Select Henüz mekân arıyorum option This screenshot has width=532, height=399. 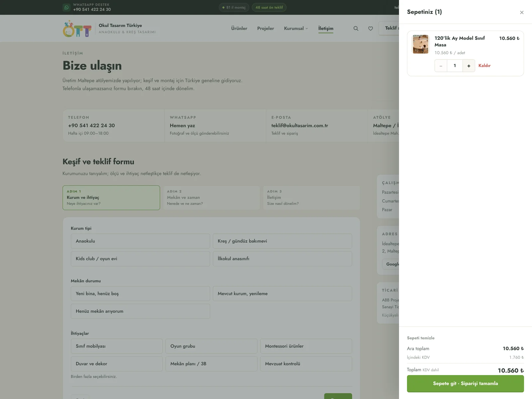(140, 311)
